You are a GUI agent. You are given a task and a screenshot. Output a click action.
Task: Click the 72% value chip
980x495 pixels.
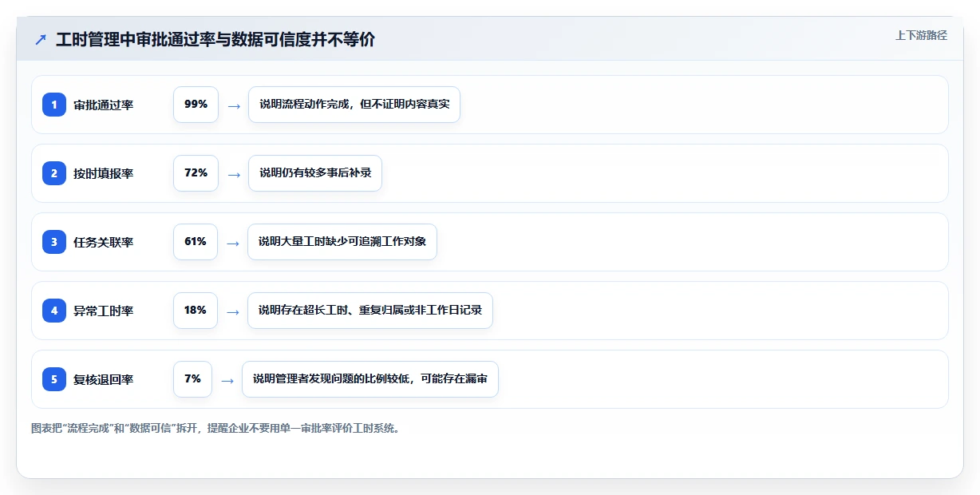[196, 173]
